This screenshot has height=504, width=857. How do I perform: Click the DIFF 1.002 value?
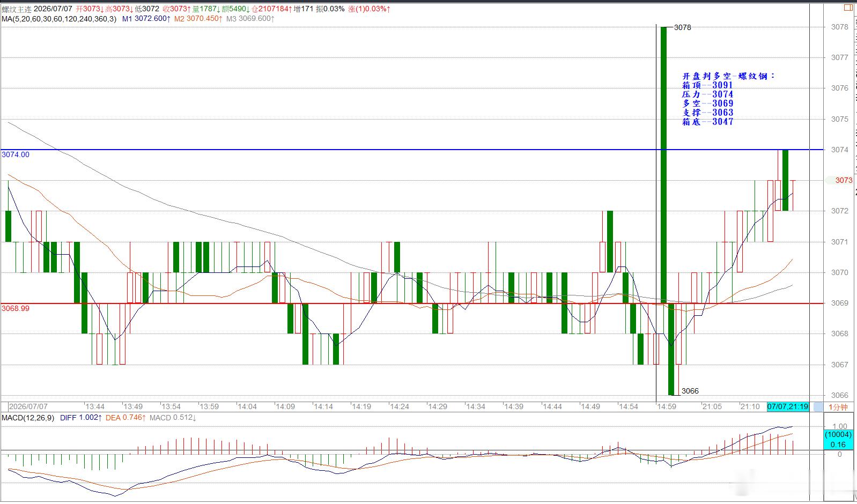(x=81, y=418)
